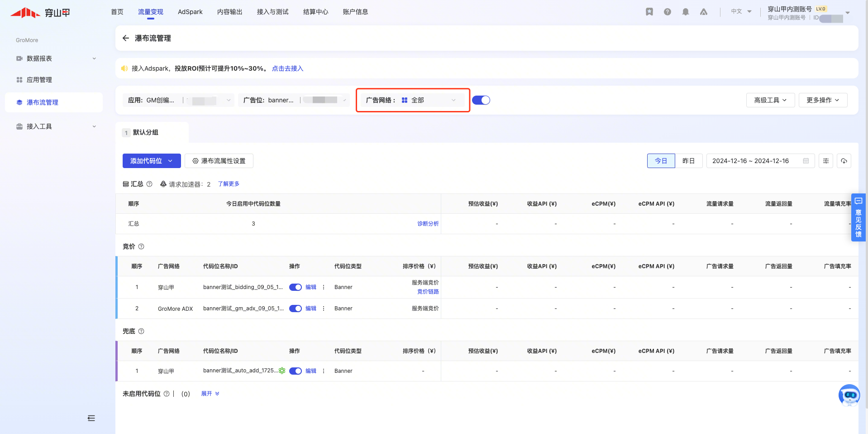
Task: Turn off the banner测试_auto_add code slot toggle
Action: (296, 371)
